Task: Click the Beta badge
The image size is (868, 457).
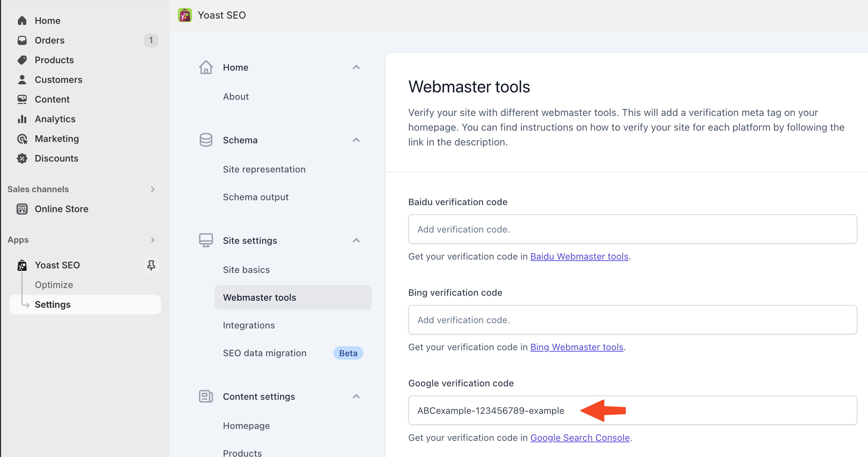Action: coord(348,353)
